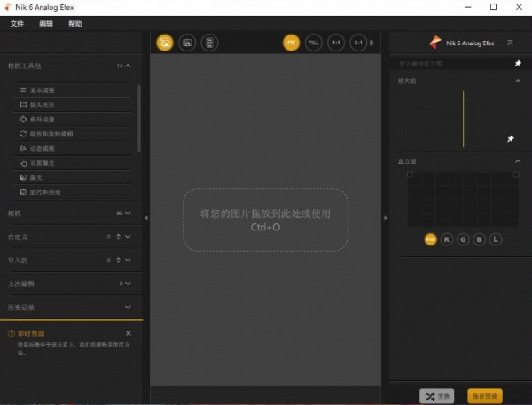
Task: Pin the loupe and histogram panel header
Action: [518, 64]
